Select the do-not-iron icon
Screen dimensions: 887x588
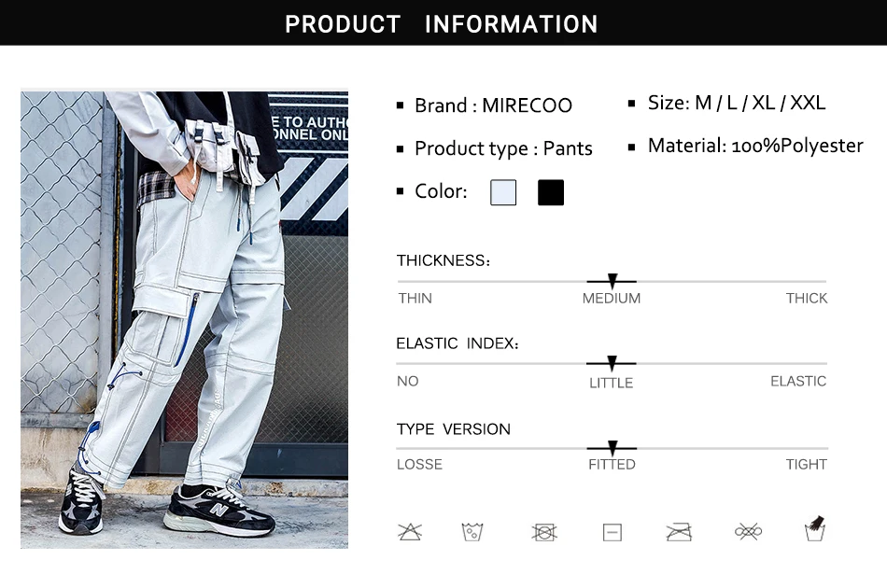[679, 532]
